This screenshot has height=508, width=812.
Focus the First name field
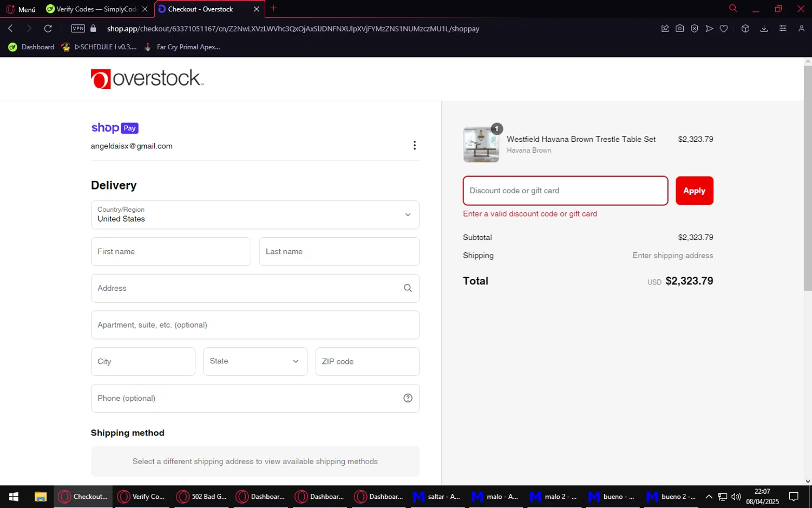(x=171, y=252)
